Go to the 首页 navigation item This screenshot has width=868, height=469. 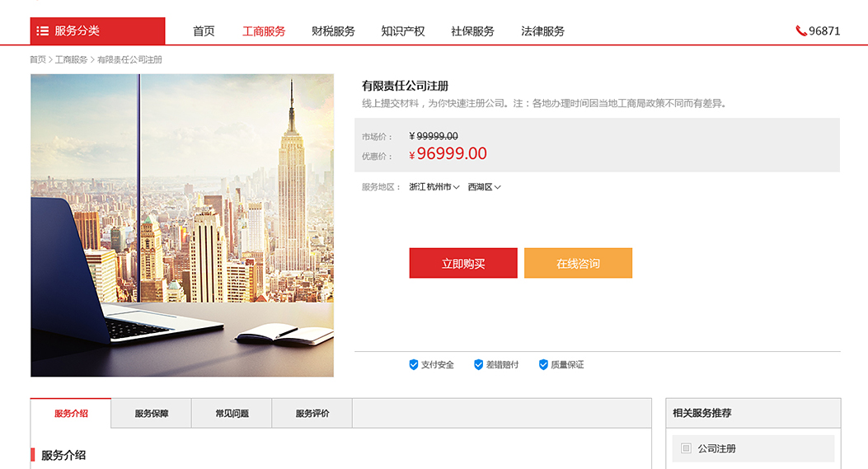tap(204, 31)
